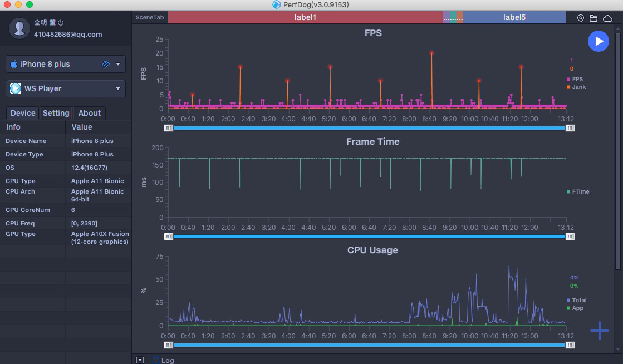This screenshot has height=364, width=623.
Task: Click the blue play button to start recording
Action: [x=599, y=41]
